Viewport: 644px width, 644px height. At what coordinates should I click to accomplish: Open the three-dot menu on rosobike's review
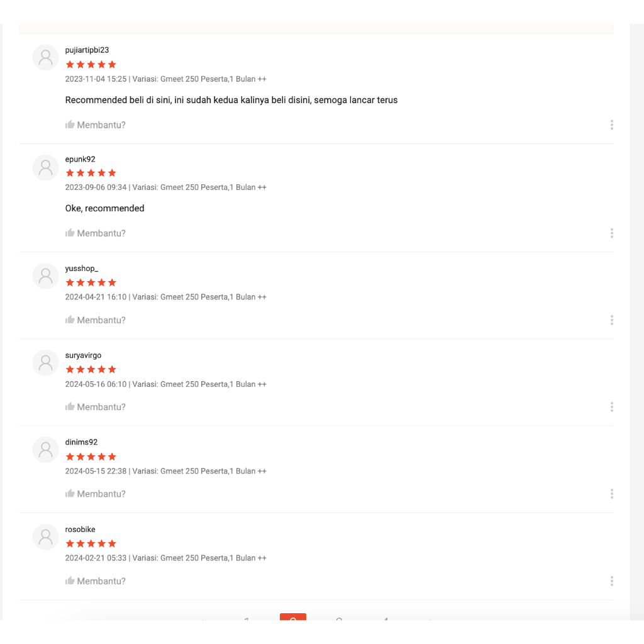[x=611, y=581]
